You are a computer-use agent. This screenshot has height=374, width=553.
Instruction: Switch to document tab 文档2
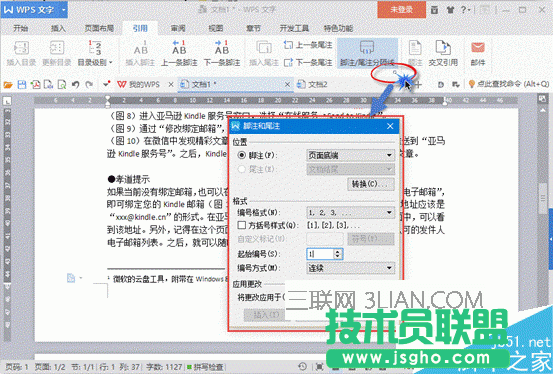tap(312, 85)
